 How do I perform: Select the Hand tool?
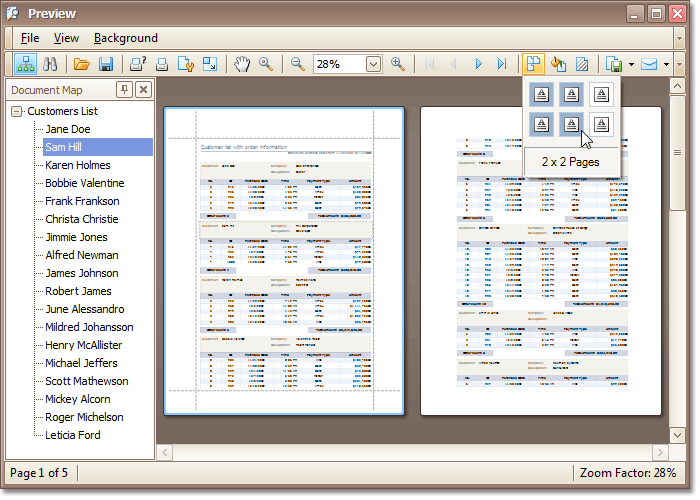coord(242,64)
